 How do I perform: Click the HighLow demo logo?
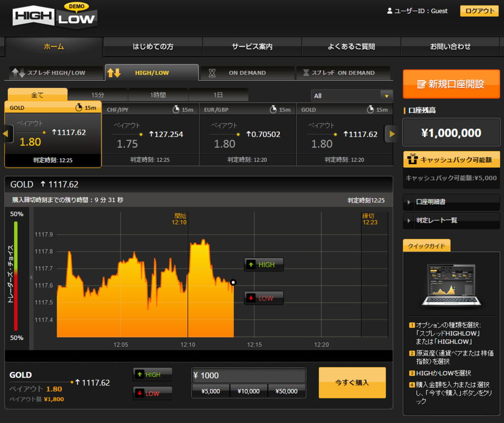pos(55,16)
